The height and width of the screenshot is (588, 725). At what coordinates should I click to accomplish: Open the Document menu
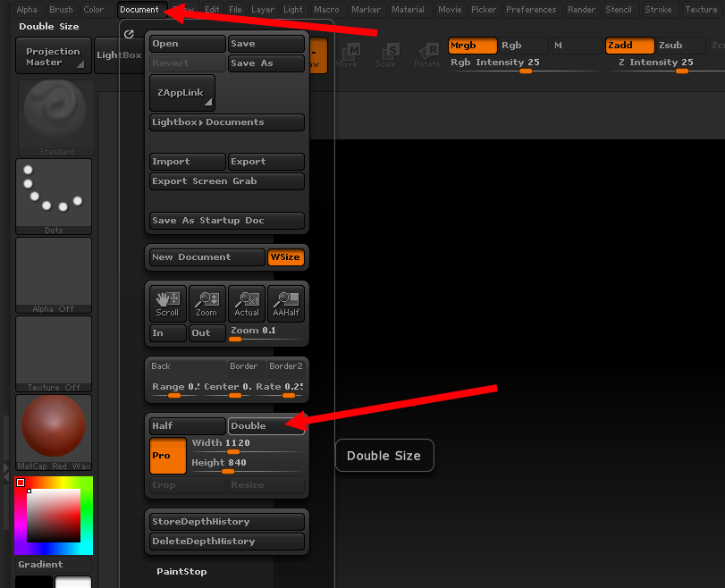pyautogui.click(x=139, y=10)
